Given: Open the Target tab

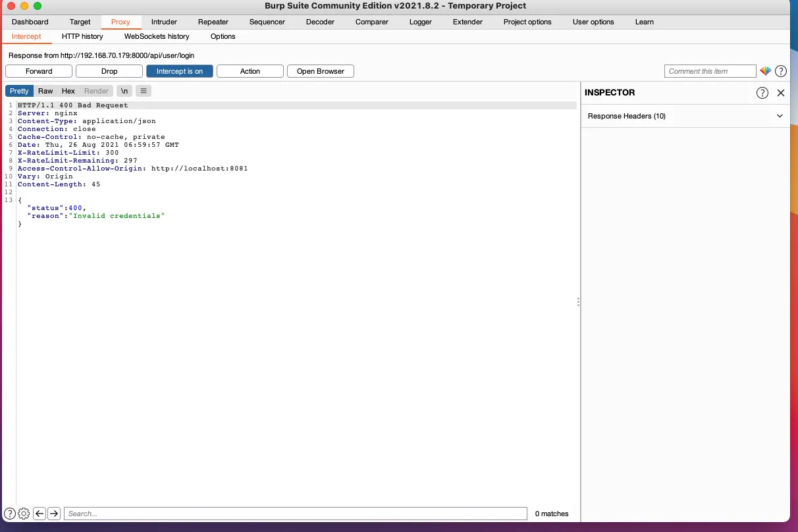Looking at the screenshot, I should click(80, 22).
